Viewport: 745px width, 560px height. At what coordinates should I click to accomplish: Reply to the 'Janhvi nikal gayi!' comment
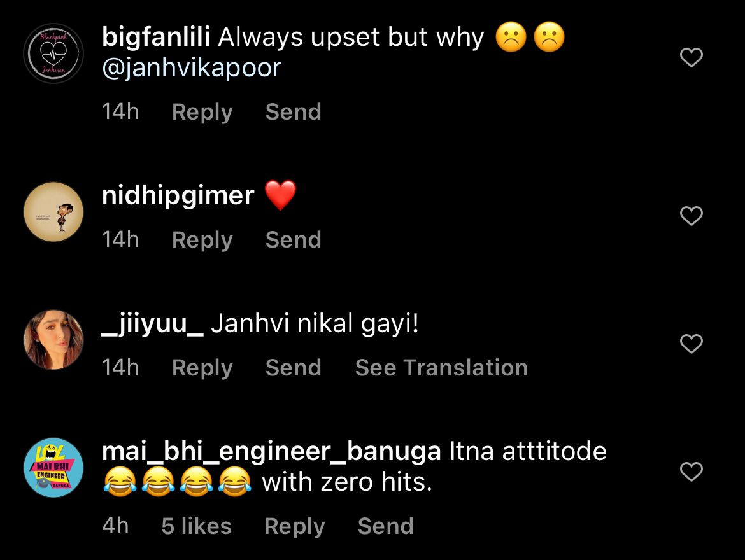(202, 368)
